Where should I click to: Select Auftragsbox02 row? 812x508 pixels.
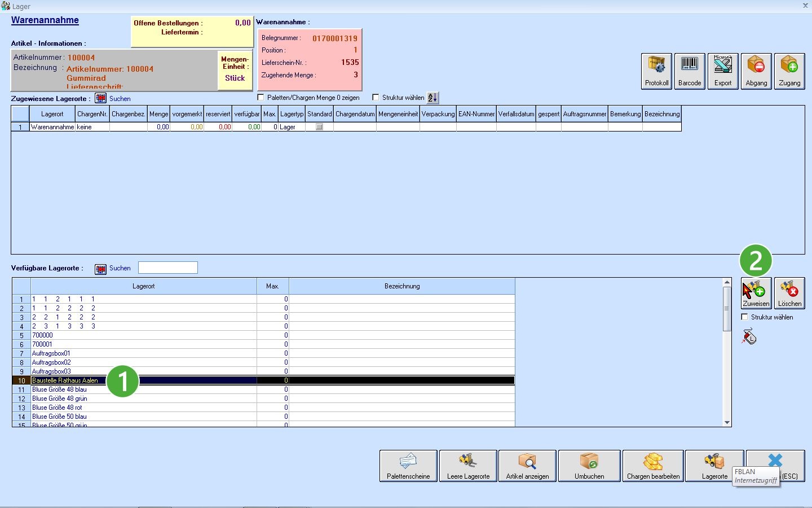(263, 362)
